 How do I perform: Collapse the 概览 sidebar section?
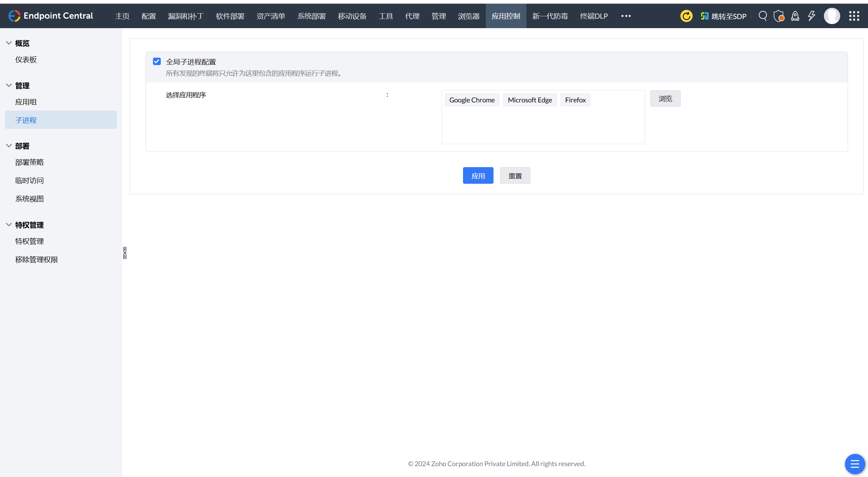pyautogui.click(x=9, y=43)
